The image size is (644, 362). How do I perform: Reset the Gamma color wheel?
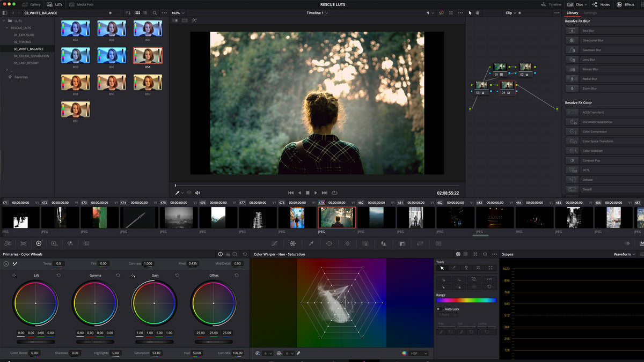pyautogui.click(x=118, y=275)
